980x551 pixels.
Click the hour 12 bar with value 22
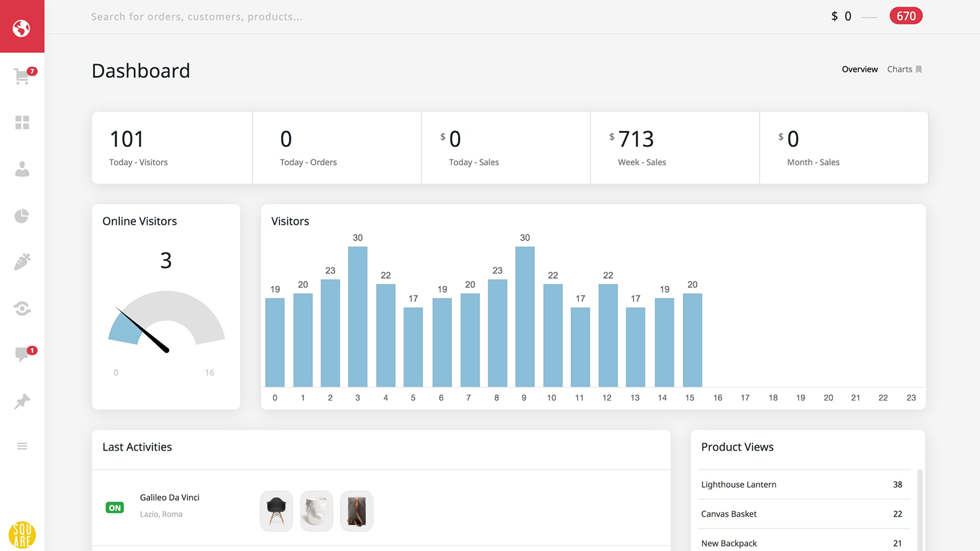[608, 335]
